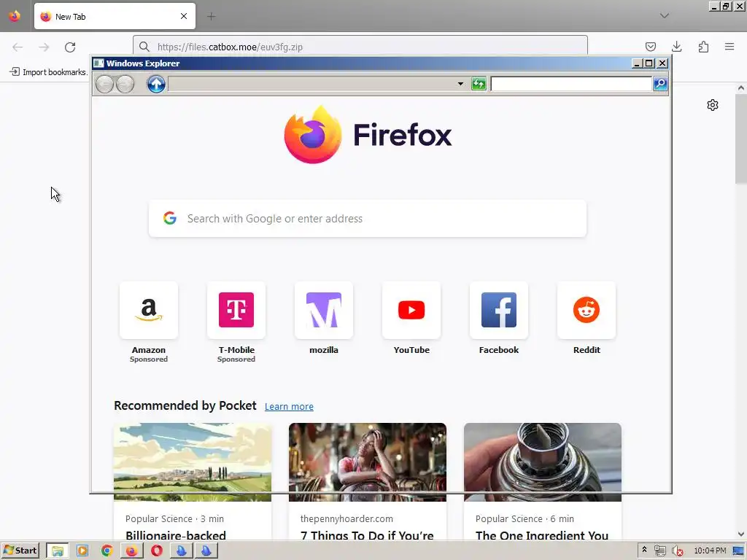Click the Firefox back arrow
This screenshot has height=560, width=747.
(18, 47)
